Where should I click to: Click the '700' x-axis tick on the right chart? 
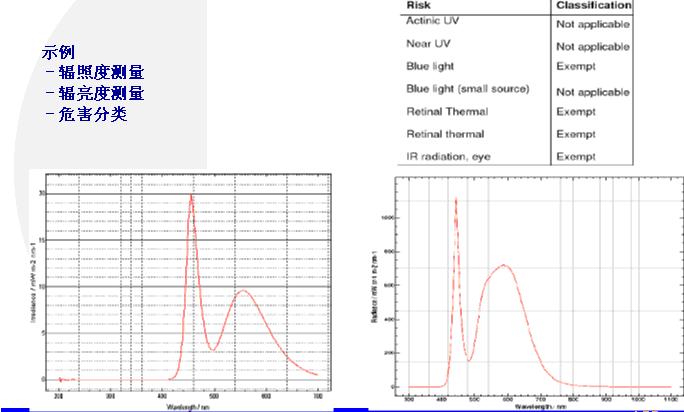(x=540, y=400)
